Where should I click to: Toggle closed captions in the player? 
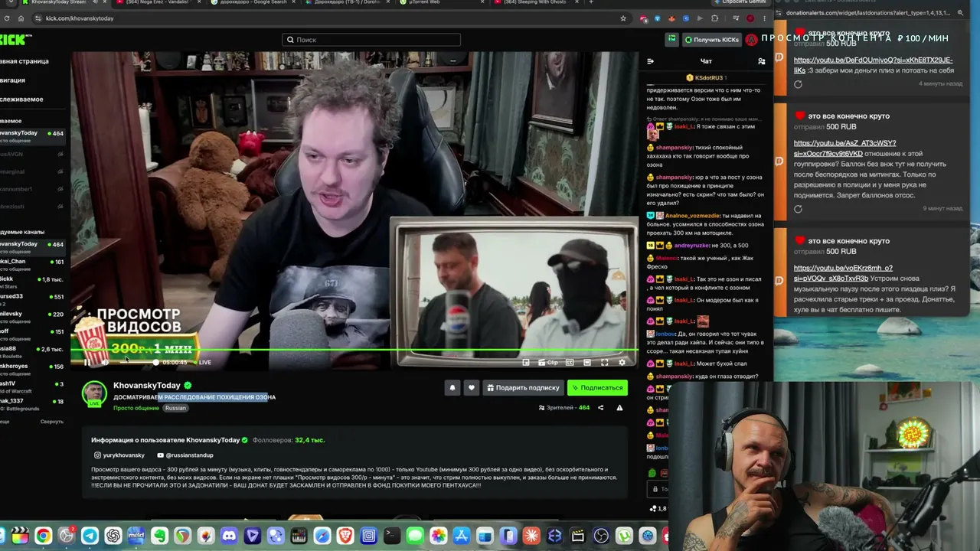click(x=570, y=362)
